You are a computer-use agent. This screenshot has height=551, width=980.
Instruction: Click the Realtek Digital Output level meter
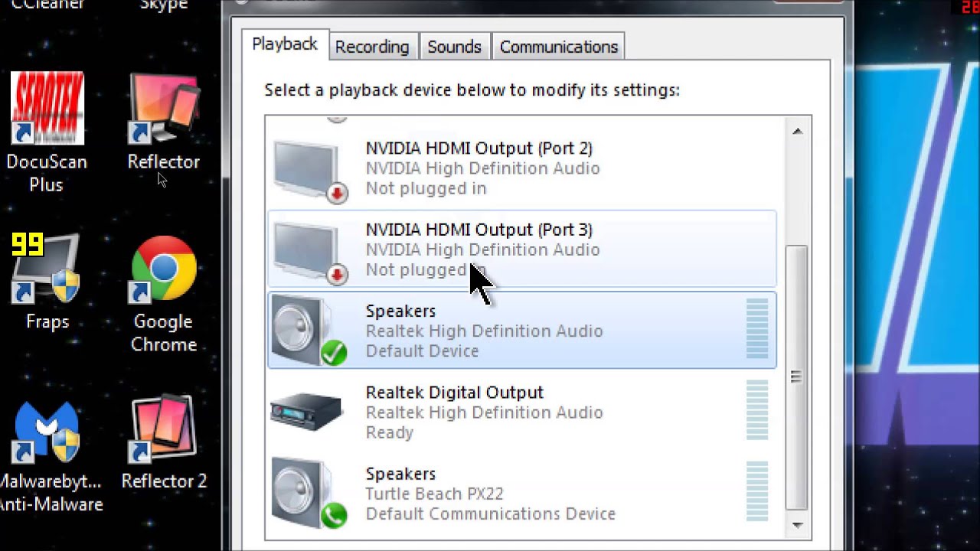coord(757,410)
